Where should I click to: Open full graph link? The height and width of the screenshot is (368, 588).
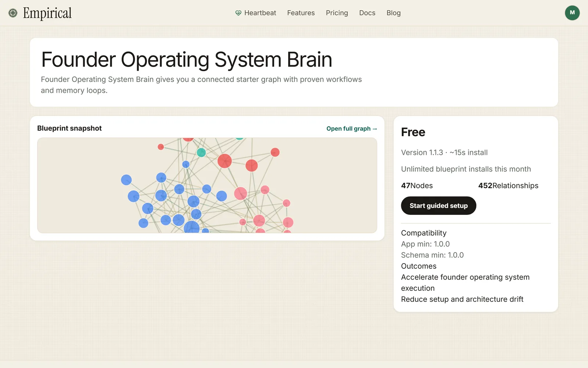point(352,128)
